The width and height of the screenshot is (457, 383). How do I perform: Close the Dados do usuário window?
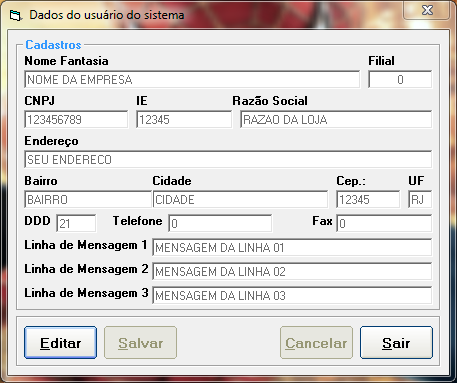427,10
